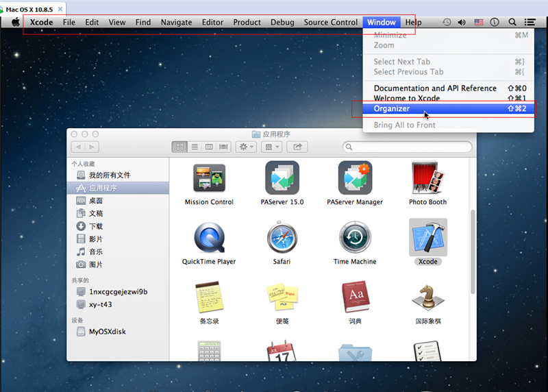This screenshot has height=392, width=548.
Task: Select the PAServer 15.0 app icon
Action: coord(282,177)
